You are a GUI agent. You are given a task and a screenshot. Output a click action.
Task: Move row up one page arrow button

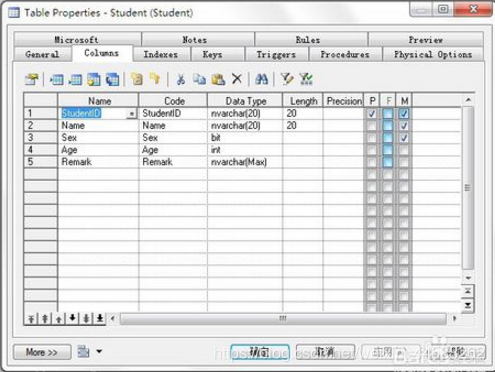[x=45, y=319]
